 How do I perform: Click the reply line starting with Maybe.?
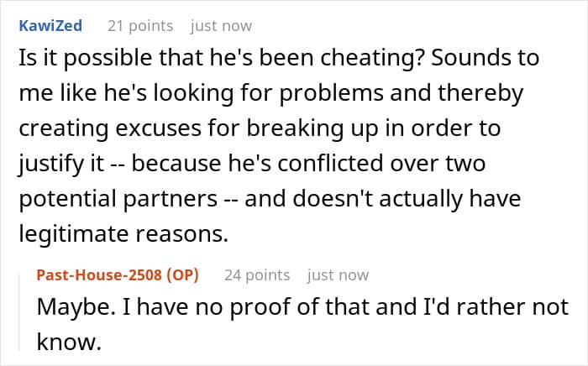pos(303,306)
